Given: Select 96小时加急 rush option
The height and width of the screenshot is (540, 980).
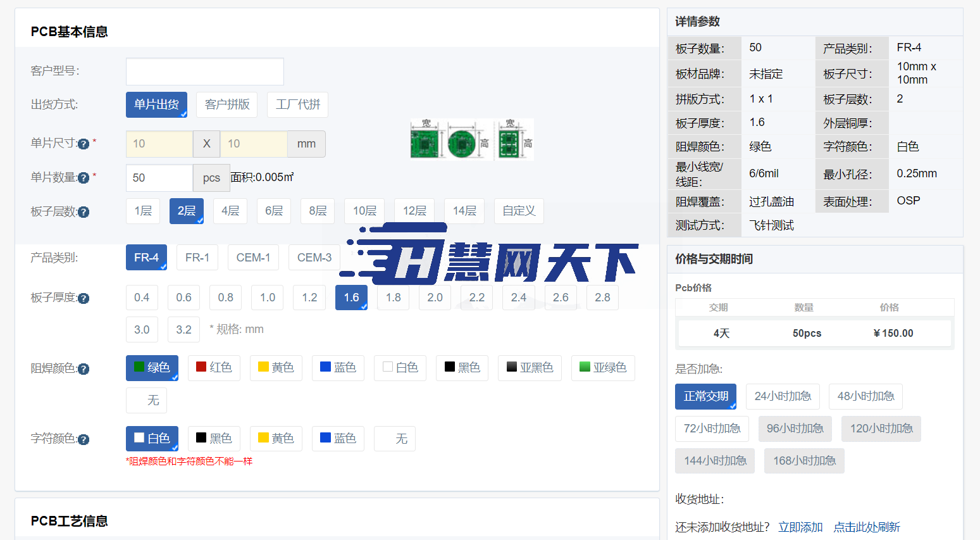Looking at the screenshot, I should tap(795, 429).
